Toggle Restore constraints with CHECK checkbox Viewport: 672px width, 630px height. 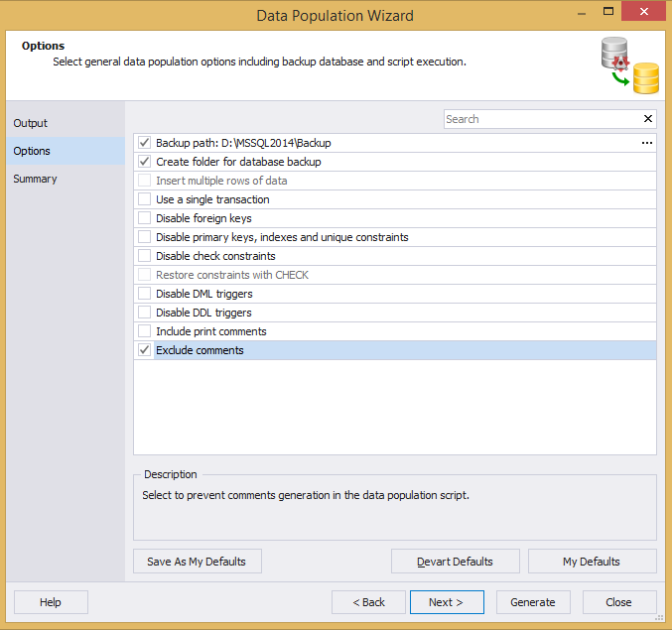[x=145, y=275]
